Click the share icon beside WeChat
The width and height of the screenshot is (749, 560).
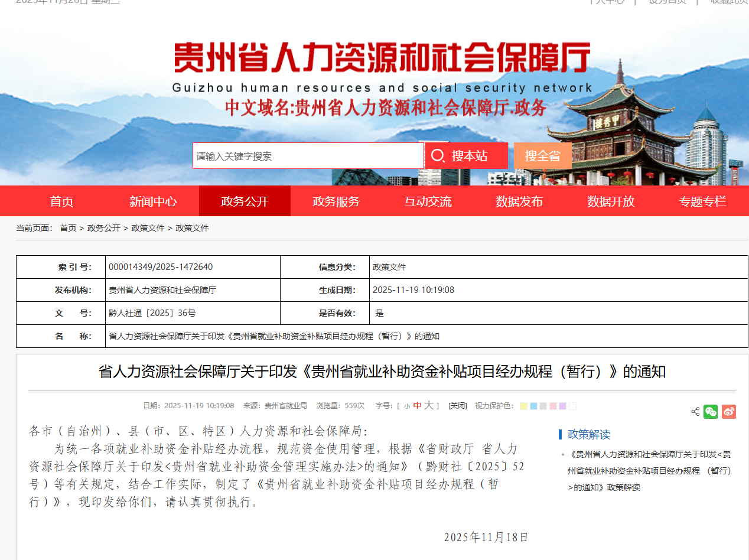tap(695, 412)
